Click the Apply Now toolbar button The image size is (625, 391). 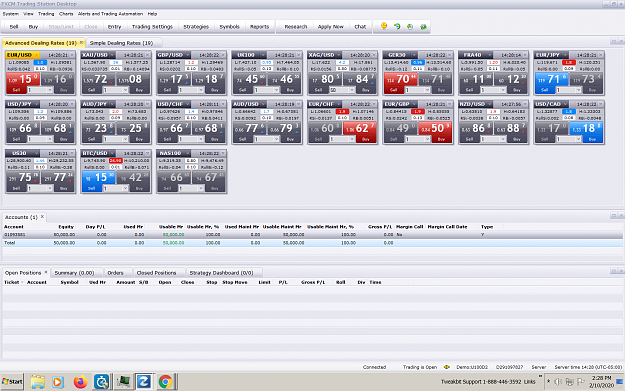(330, 27)
